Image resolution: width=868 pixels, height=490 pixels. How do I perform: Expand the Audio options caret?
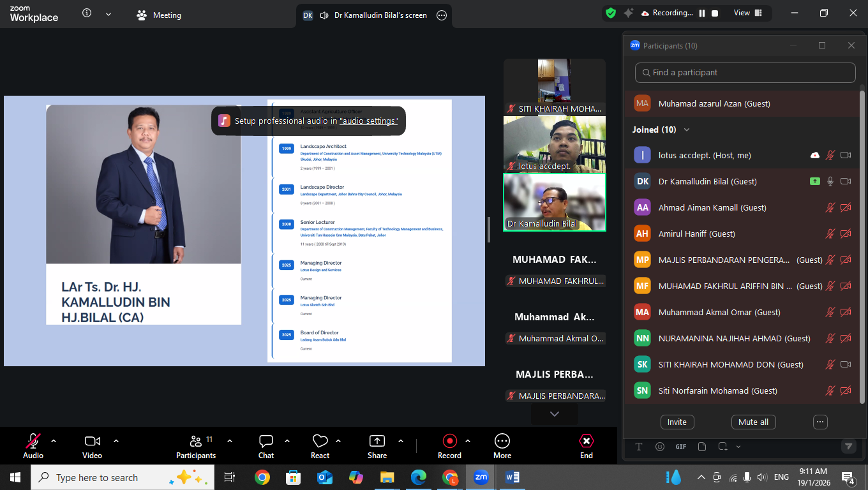tap(54, 441)
